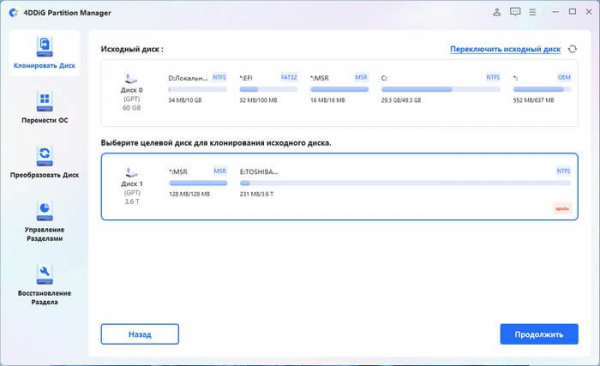Screen dimensions: 600x366
Task: Refresh the disk list with the reload icon
Action: tap(572, 49)
